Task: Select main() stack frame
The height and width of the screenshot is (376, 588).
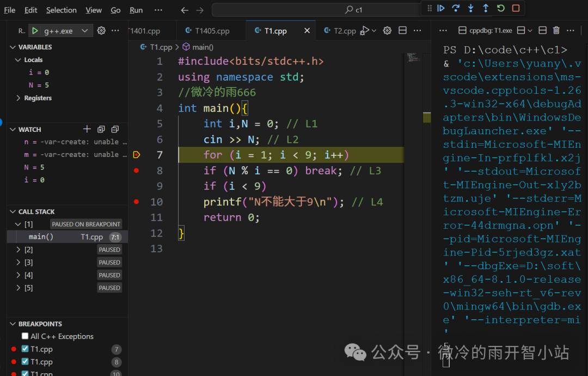Action: click(x=68, y=237)
